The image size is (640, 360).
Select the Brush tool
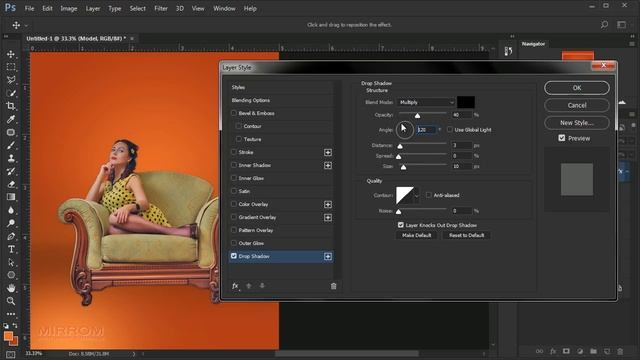11,145
